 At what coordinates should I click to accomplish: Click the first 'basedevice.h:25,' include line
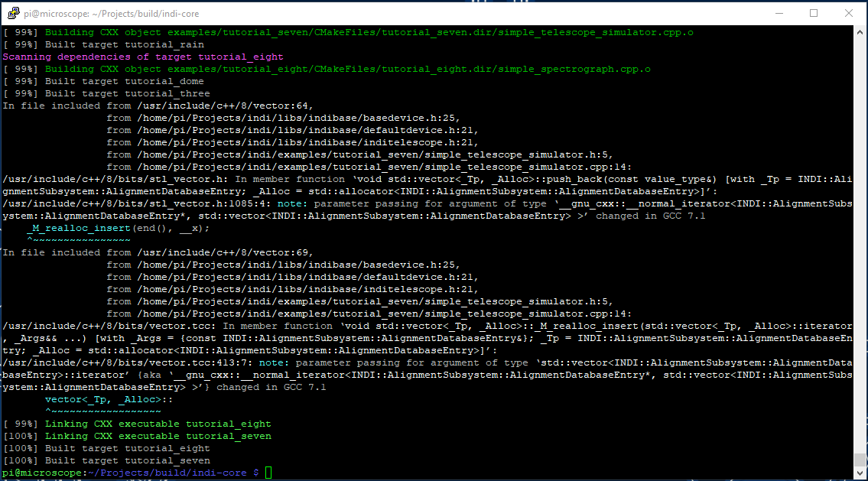pos(284,117)
